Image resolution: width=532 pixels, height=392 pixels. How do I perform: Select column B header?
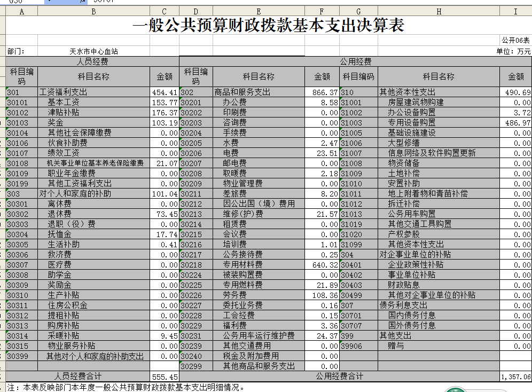pos(93,11)
